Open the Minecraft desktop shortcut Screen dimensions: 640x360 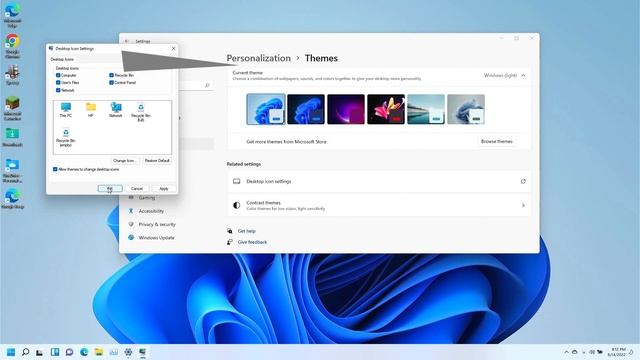[12, 108]
